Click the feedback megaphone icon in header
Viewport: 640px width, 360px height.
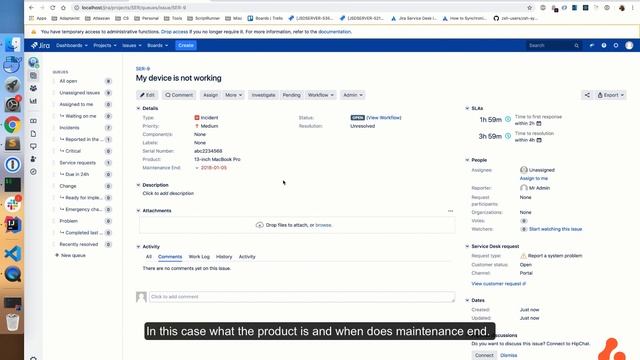591,45
